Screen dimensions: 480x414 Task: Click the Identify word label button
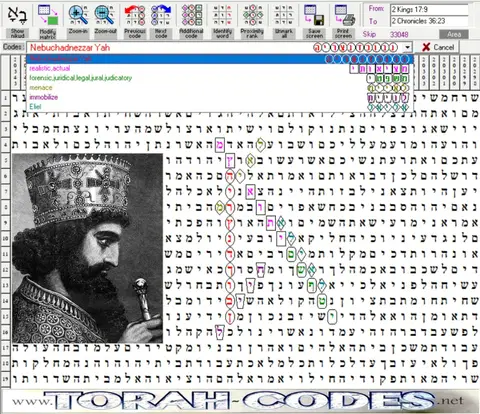point(222,33)
